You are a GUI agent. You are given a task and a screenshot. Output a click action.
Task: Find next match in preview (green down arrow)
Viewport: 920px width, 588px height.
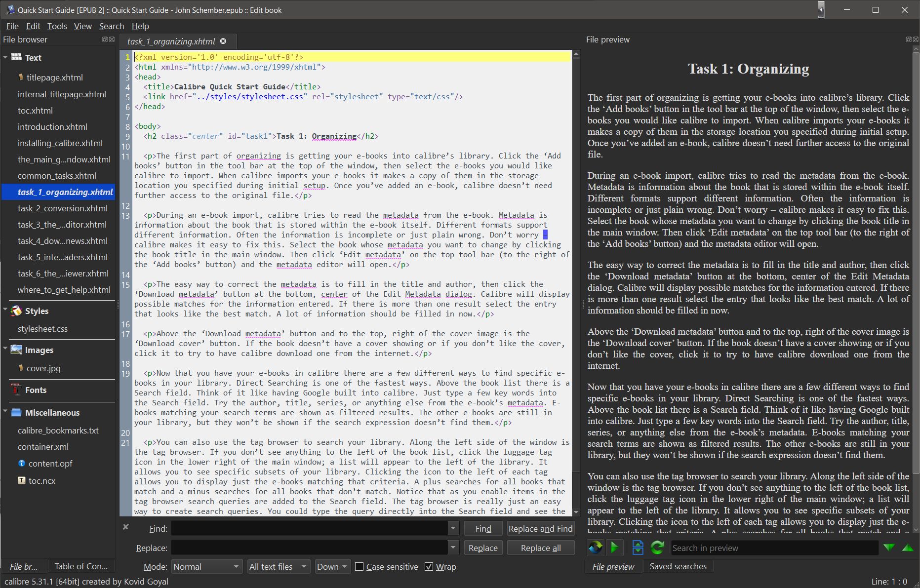pyautogui.click(x=889, y=548)
